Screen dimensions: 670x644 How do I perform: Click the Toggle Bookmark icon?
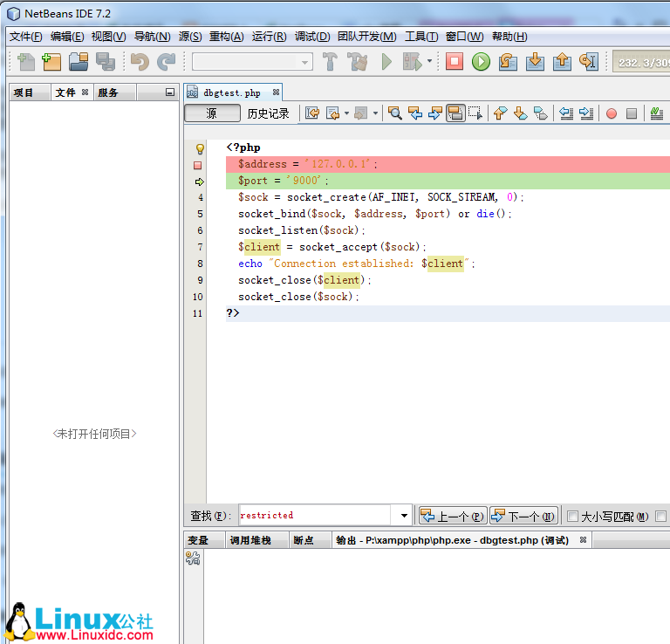pyautogui.click(x=541, y=113)
